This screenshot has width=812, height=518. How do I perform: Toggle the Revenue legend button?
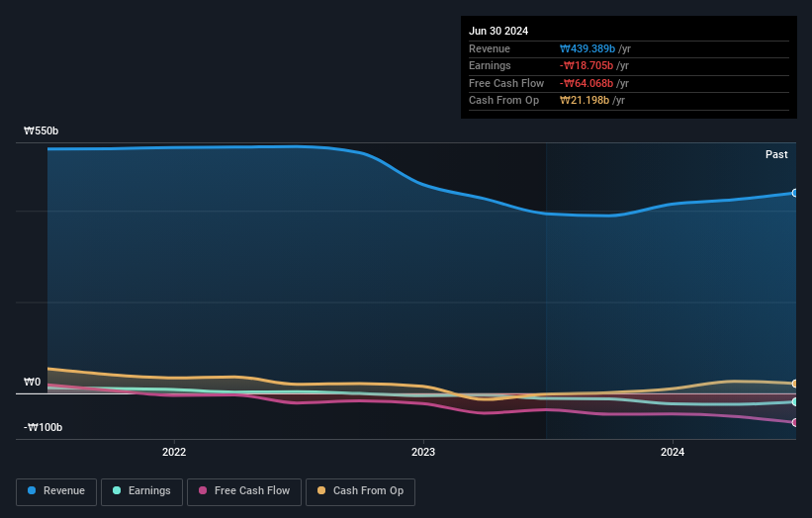pyautogui.click(x=56, y=491)
